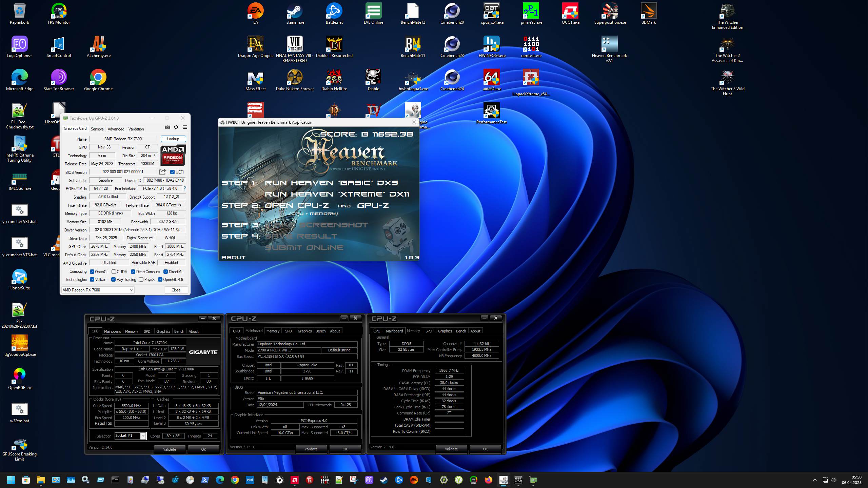This screenshot has width=868, height=488.
Task: Click the AMD Radeon logo in GPU-Z
Action: tap(173, 155)
